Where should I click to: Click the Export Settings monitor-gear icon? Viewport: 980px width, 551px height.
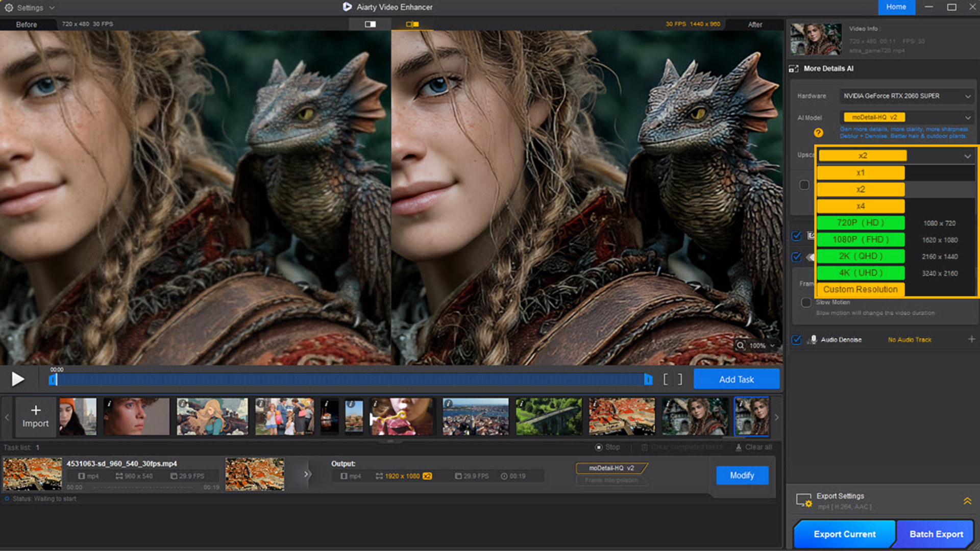(803, 500)
